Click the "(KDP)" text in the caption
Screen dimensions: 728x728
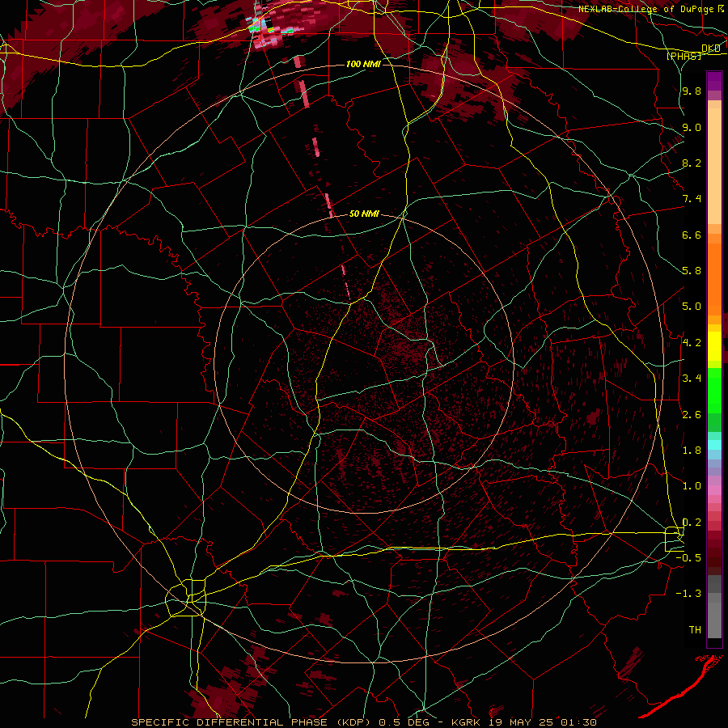click(x=353, y=722)
